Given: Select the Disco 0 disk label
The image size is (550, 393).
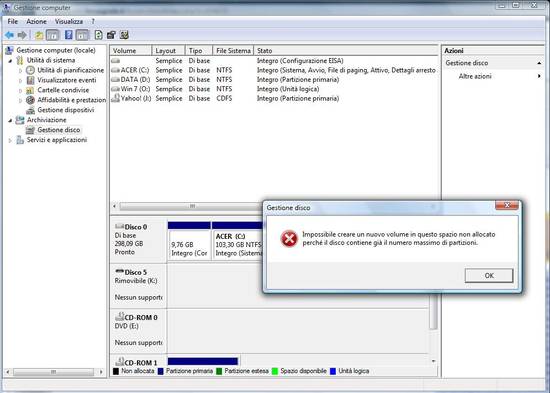Looking at the screenshot, I should (135, 227).
